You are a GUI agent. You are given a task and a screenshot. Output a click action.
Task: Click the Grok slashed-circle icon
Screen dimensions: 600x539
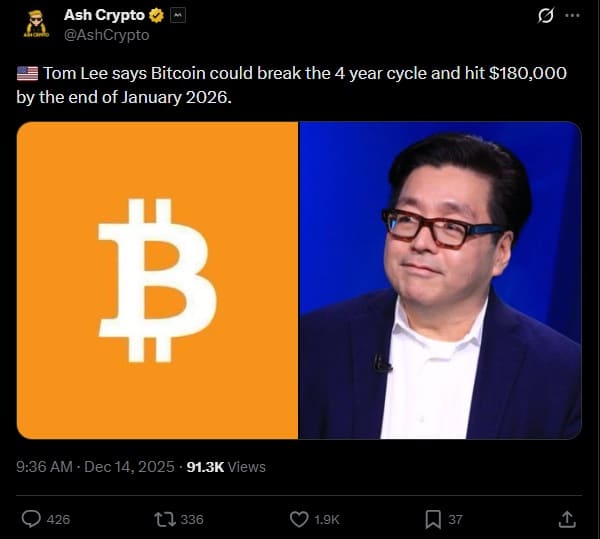[545, 16]
